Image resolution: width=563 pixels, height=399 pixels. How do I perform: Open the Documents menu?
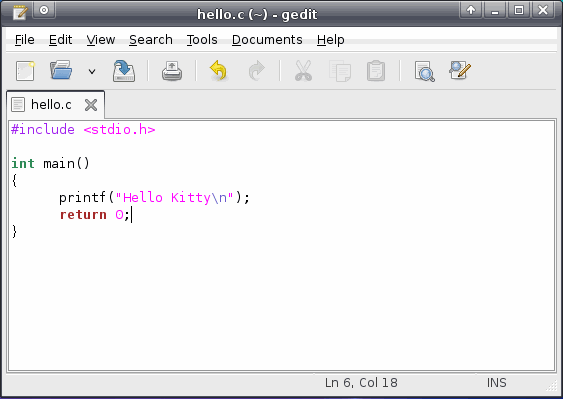point(267,40)
